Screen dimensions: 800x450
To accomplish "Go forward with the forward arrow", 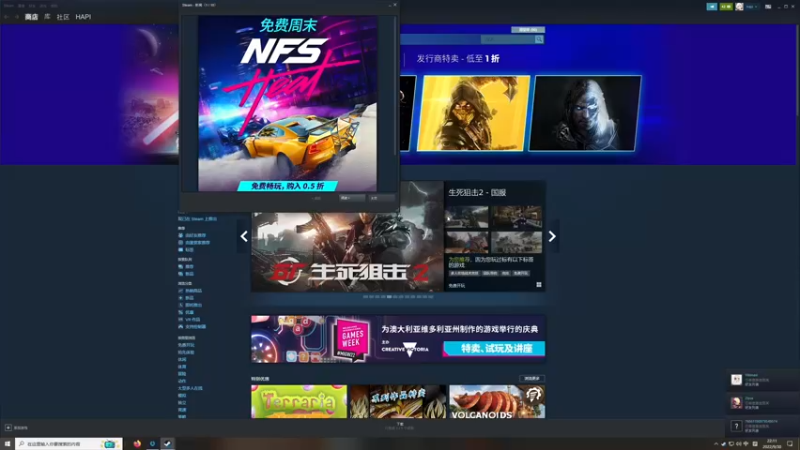I will tap(16, 17).
